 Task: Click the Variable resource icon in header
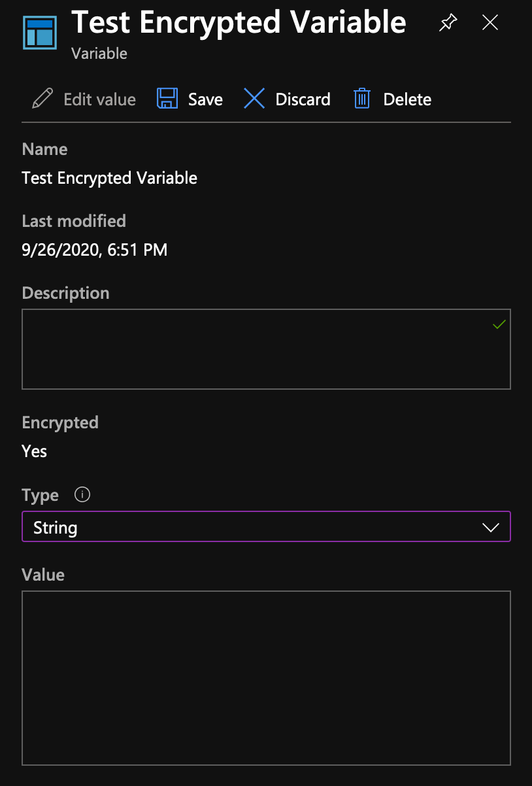pos(40,31)
